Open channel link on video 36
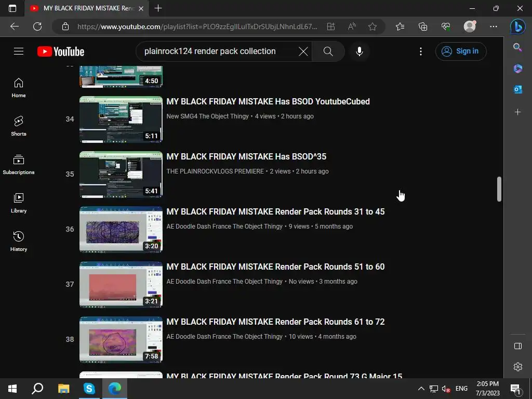The width and height of the screenshot is (532, 399). coord(224,227)
